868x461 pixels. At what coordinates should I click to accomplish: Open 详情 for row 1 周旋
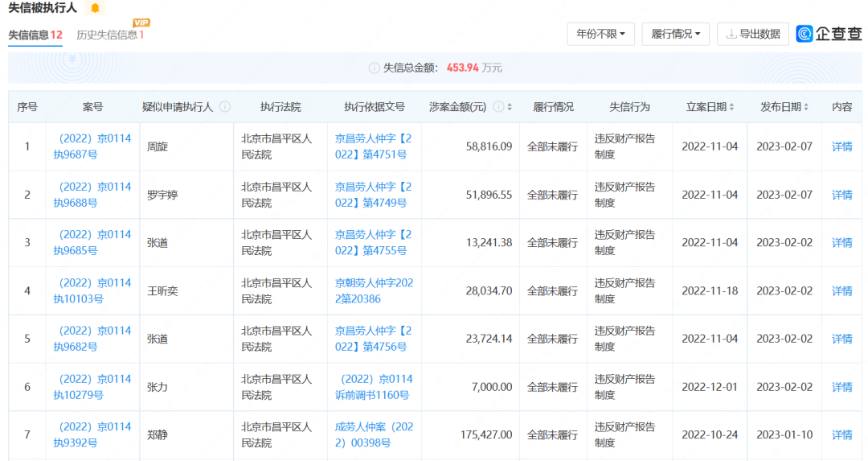pyautogui.click(x=841, y=146)
